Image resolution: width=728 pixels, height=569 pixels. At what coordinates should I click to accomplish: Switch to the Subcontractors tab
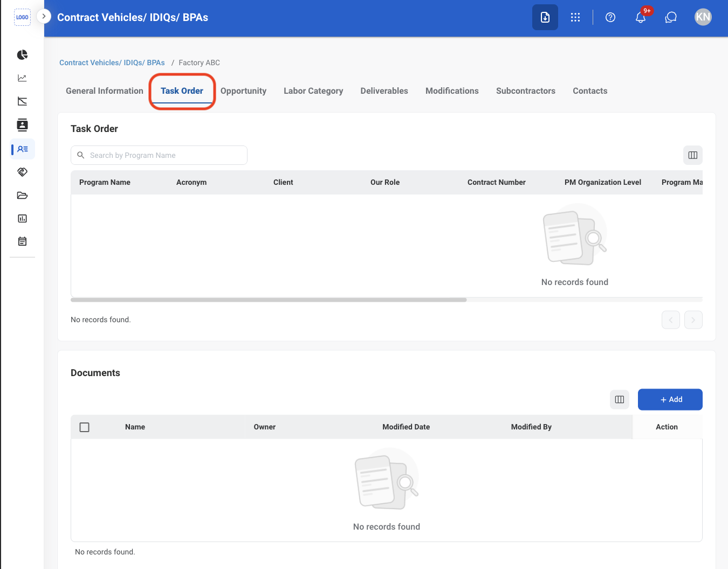pyautogui.click(x=526, y=91)
